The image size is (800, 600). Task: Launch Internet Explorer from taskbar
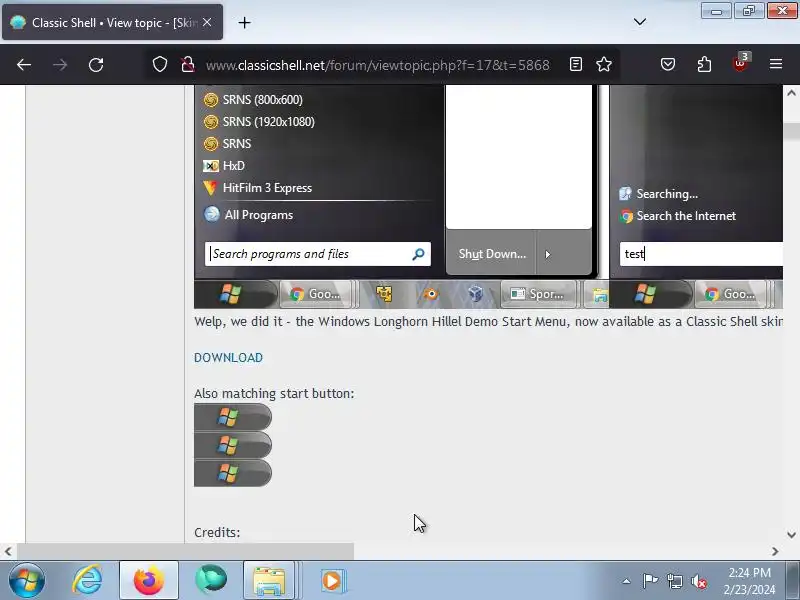87,581
